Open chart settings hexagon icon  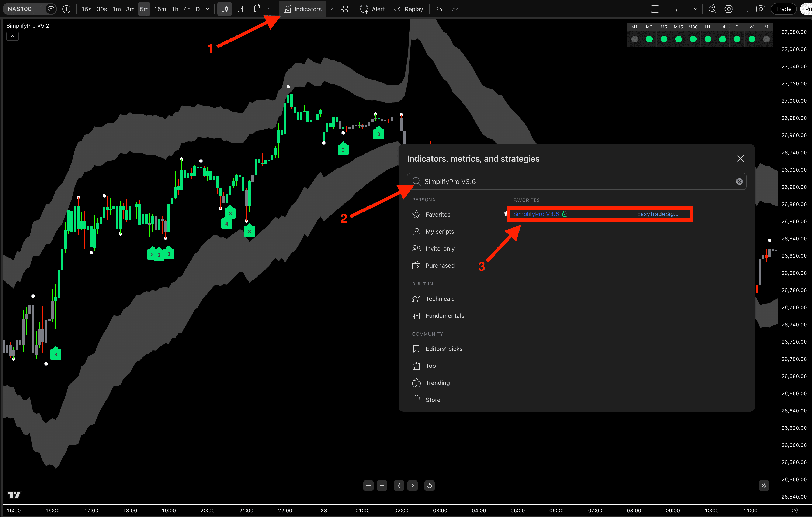point(728,9)
